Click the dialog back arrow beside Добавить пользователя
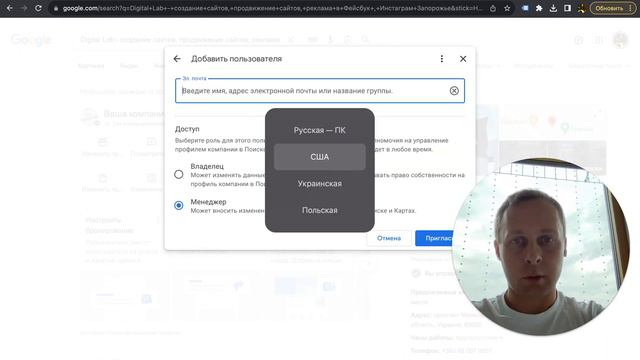640x360 pixels. 177,59
